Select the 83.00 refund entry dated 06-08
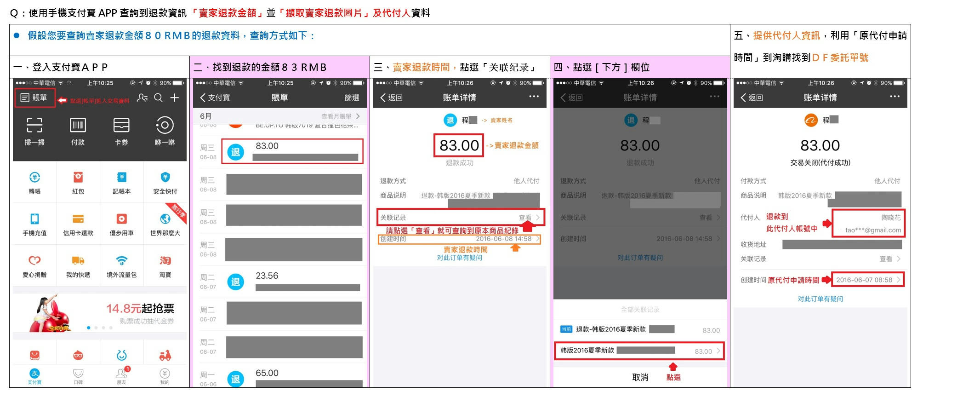Image resolution: width=980 pixels, height=397 pixels. (x=292, y=151)
